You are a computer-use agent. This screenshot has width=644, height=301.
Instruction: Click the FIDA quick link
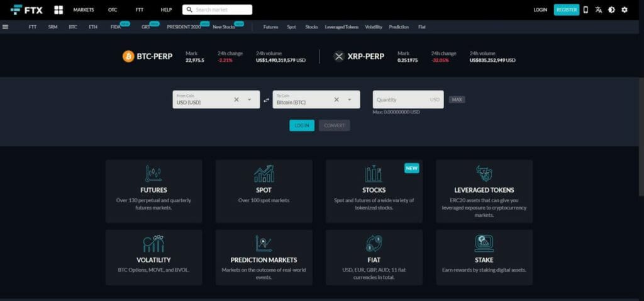pos(116,26)
